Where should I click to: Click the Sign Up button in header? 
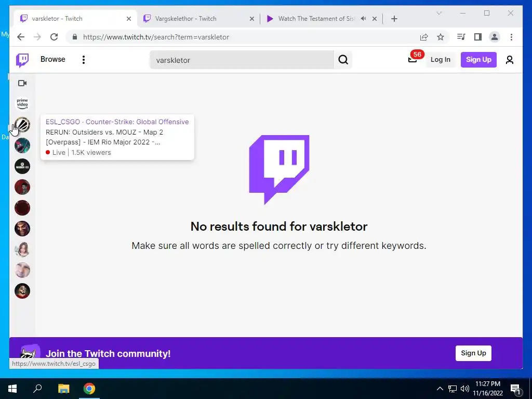[x=478, y=60]
